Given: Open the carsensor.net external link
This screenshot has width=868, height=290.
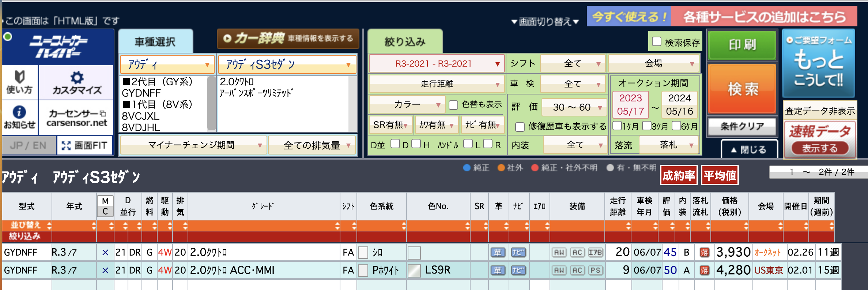Looking at the screenshot, I should click(76, 118).
